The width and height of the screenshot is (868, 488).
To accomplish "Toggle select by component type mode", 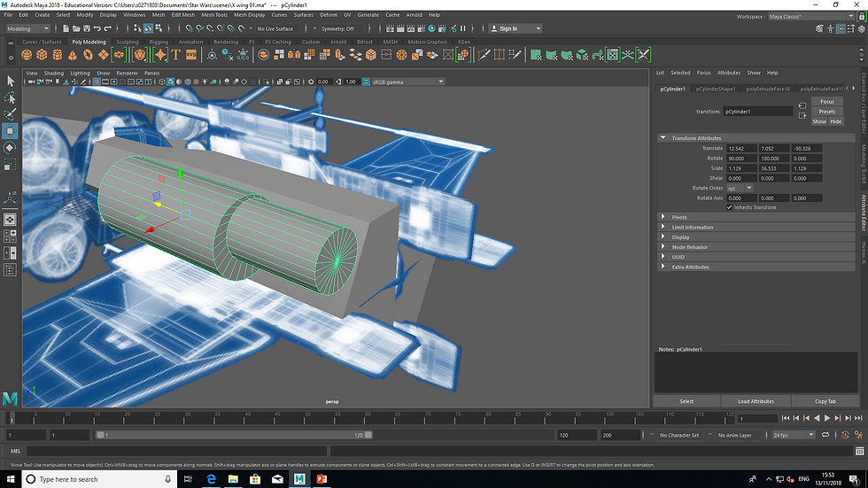I will pyautogui.click(x=159, y=28).
